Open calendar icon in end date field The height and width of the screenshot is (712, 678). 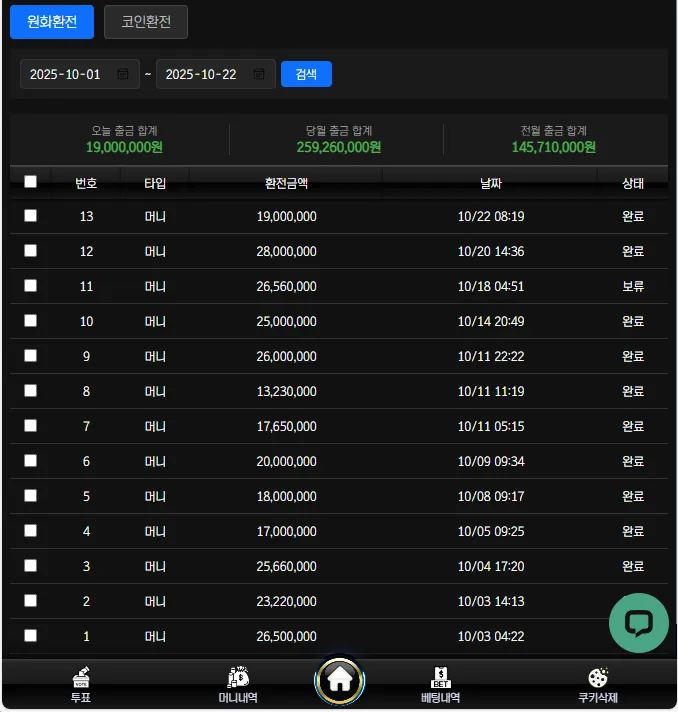(x=259, y=74)
